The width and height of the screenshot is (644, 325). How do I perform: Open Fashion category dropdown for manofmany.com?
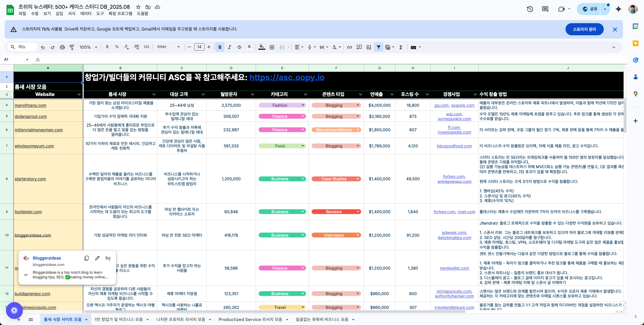(x=303, y=105)
